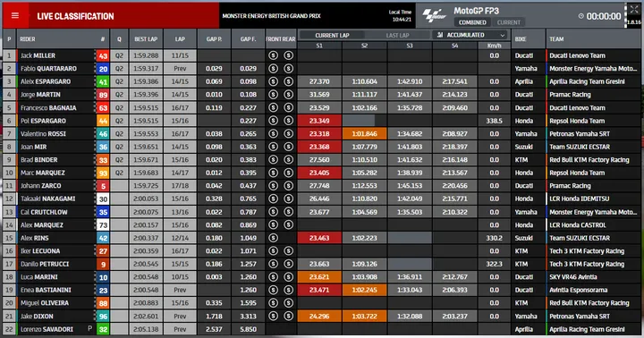Switch to the CURRENT LAP tab

[x=332, y=35]
